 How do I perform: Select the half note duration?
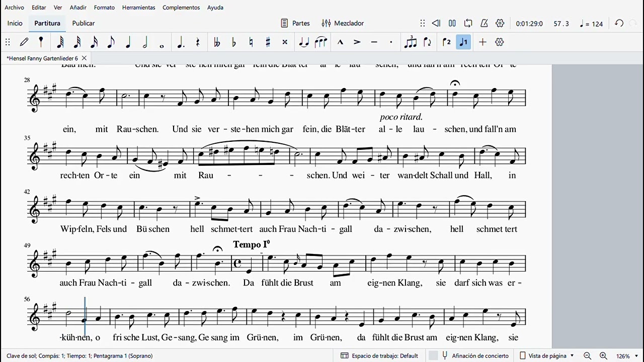(x=145, y=42)
